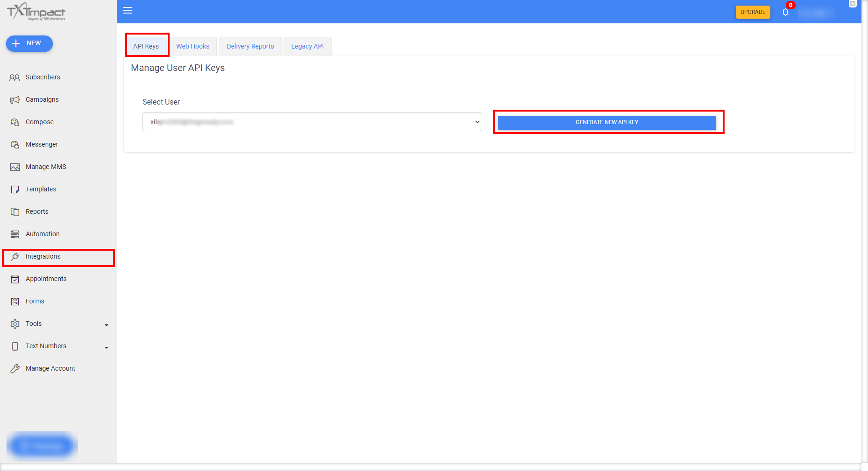
Task: Click the Tools gear icon
Action: [15, 324]
